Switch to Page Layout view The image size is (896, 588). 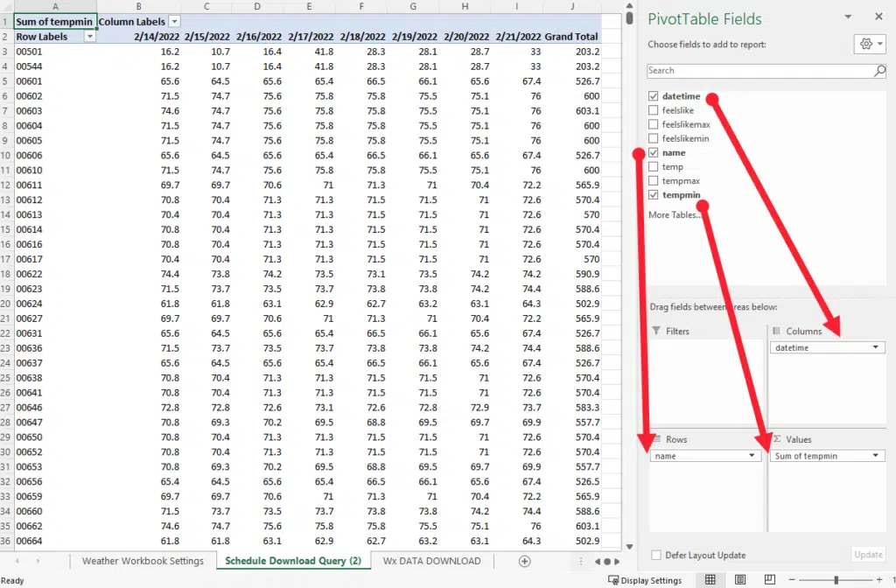tap(740, 580)
